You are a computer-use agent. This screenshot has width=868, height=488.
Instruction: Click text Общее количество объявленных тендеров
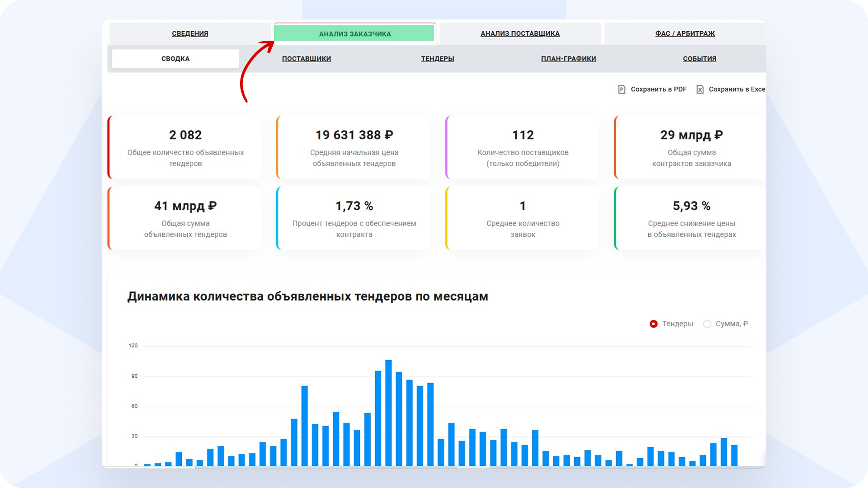click(x=185, y=158)
